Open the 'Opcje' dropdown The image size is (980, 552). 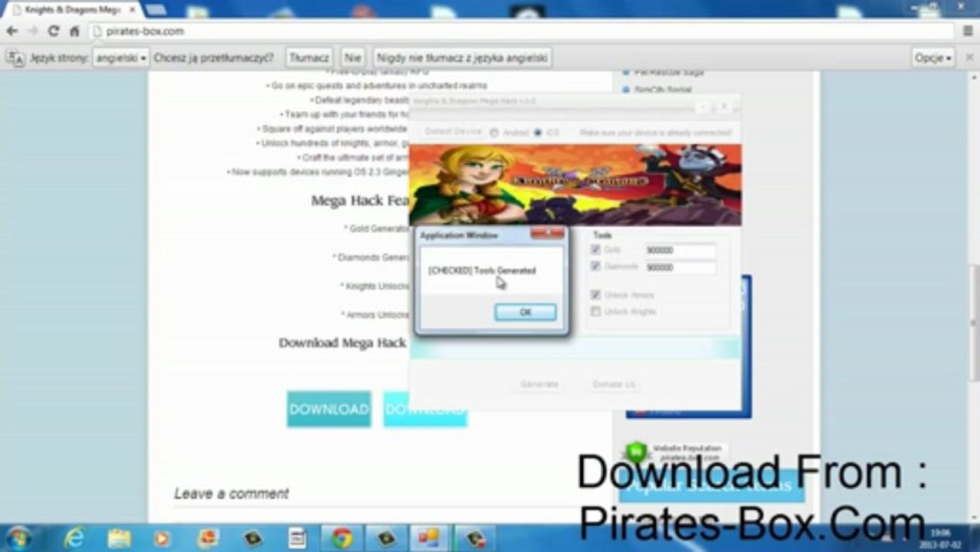coord(933,58)
